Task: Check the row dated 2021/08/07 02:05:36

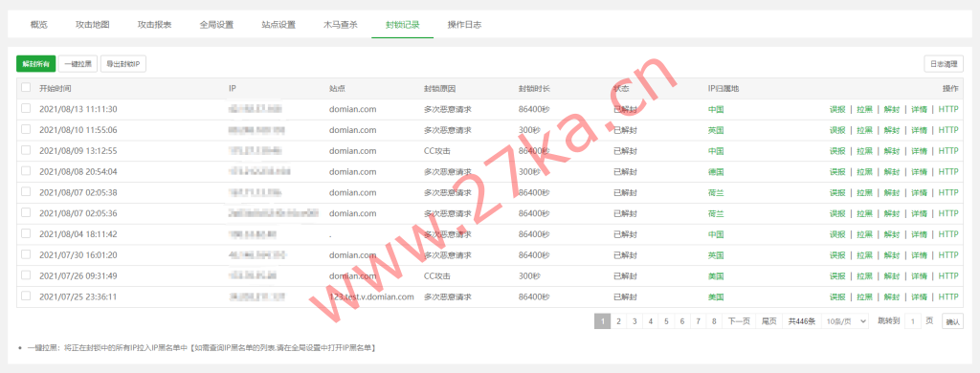Action: click(x=26, y=213)
